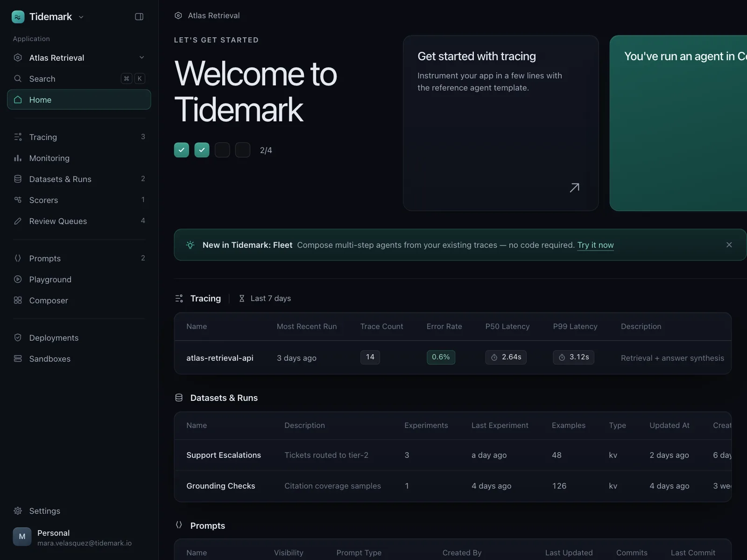Click the Review Queues pencil icon
This screenshot has height=560, width=747.
click(x=18, y=221)
